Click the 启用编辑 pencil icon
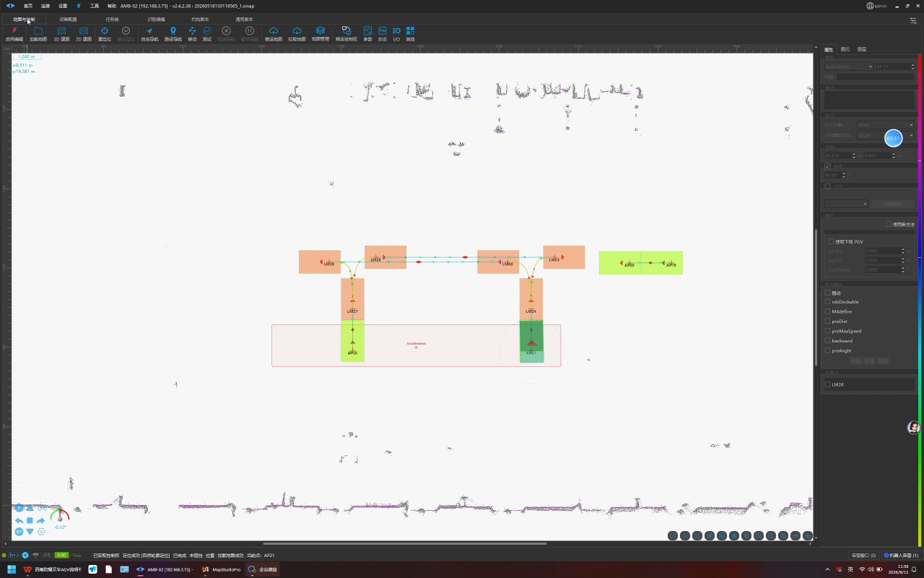The height and width of the screenshot is (578, 924). coord(14,31)
